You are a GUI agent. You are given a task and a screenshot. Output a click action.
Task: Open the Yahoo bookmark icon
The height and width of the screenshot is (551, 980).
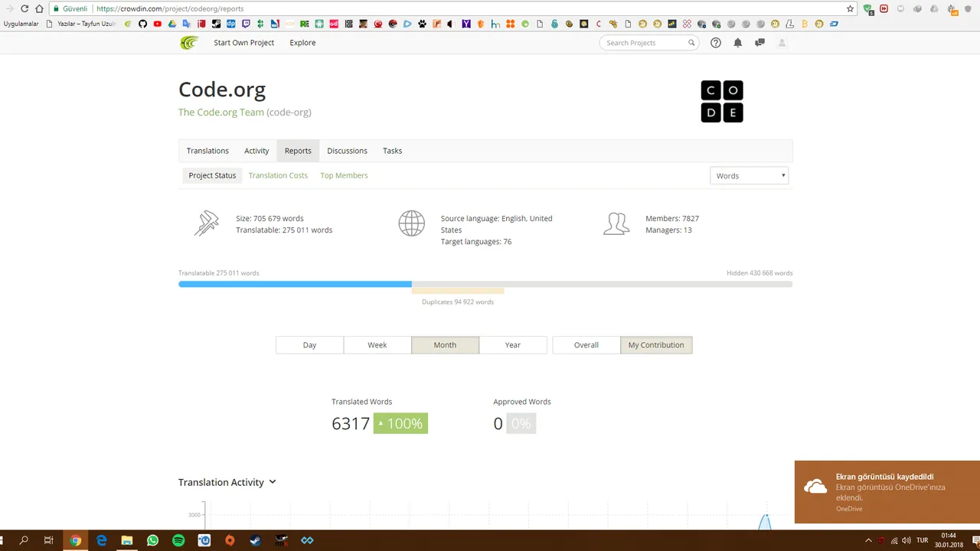(466, 24)
